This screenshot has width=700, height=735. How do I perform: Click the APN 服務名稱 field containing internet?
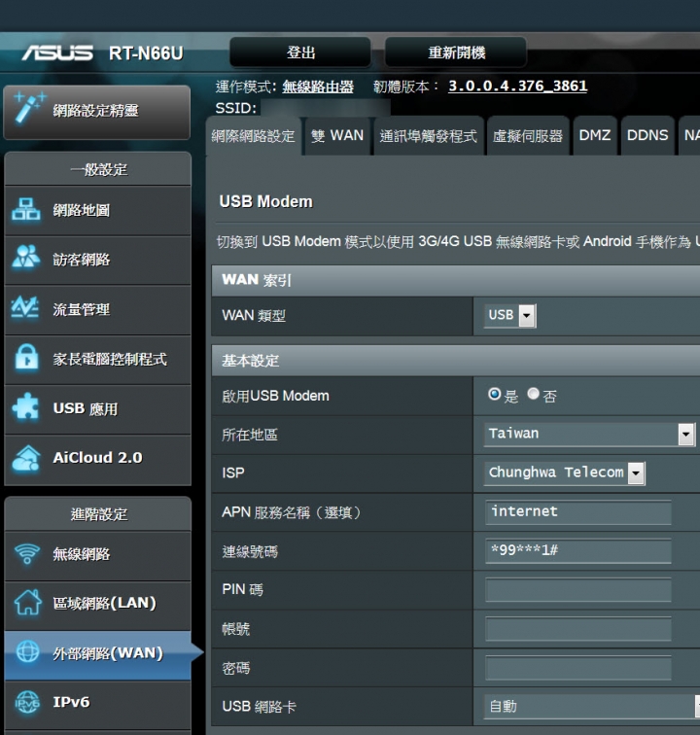(578, 511)
